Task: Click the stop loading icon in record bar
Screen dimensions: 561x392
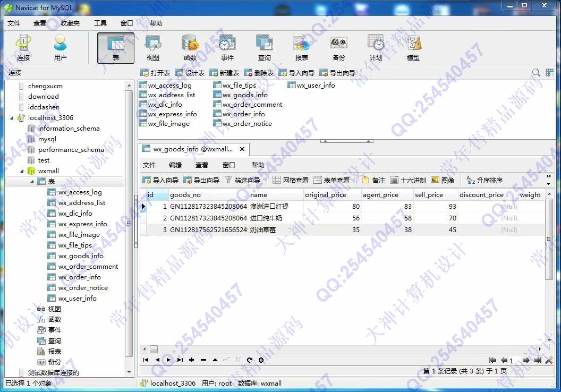Action: [261, 360]
